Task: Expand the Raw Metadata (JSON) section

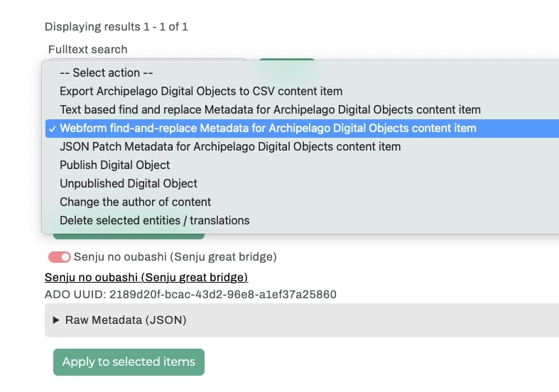Action: point(125,320)
